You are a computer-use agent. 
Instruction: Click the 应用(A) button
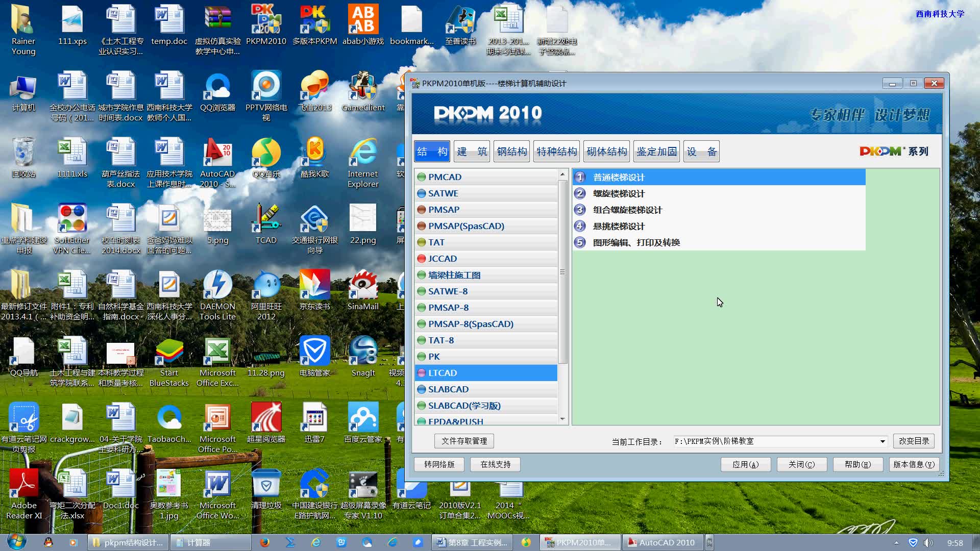(745, 464)
